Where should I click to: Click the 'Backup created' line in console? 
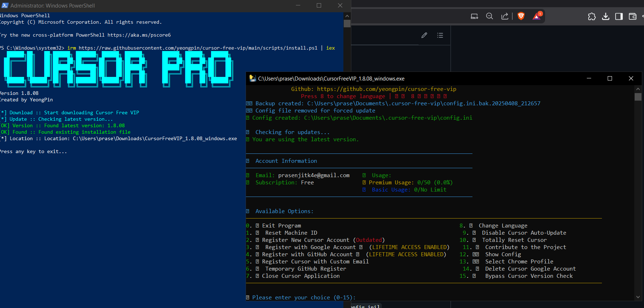tap(393, 104)
